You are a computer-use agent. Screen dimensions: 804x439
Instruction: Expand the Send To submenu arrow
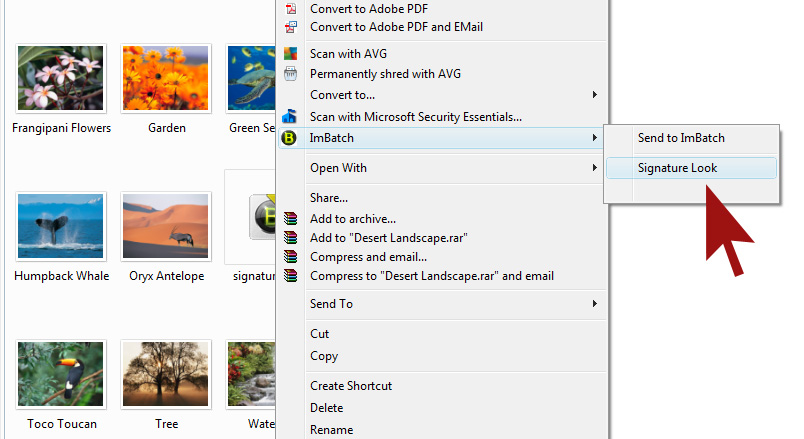pyautogui.click(x=595, y=304)
